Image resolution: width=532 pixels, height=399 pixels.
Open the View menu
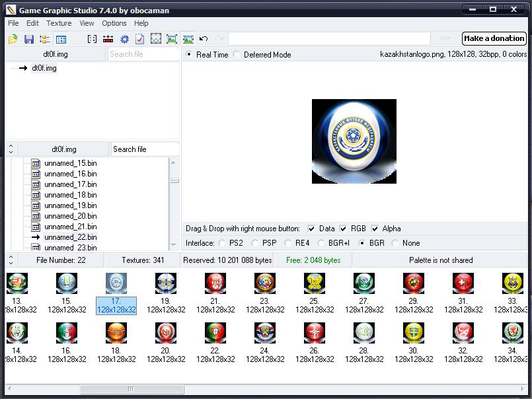[x=87, y=23]
